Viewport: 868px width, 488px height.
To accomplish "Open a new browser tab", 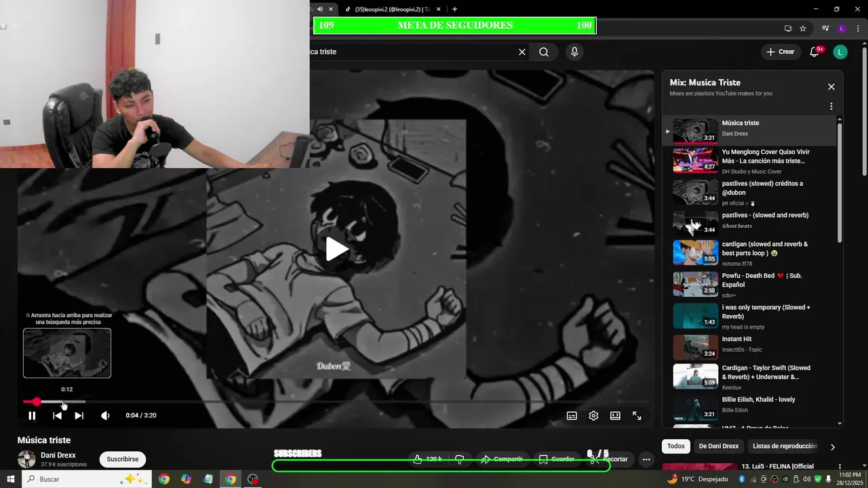I will pos(454,9).
